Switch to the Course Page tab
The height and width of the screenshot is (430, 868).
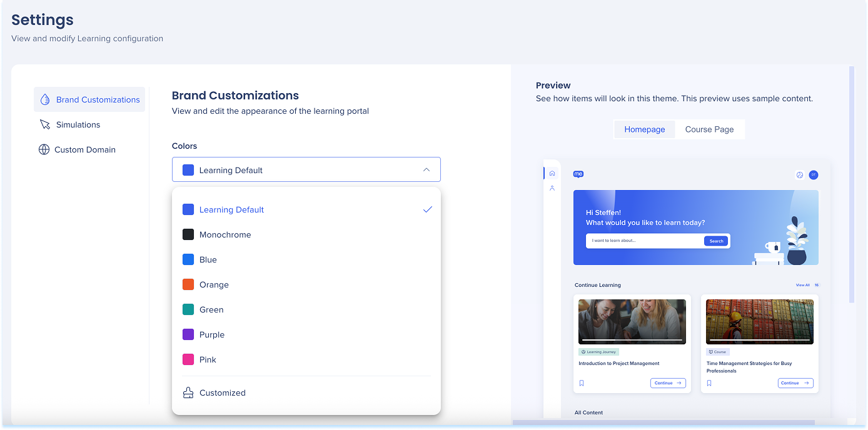[709, 129]
